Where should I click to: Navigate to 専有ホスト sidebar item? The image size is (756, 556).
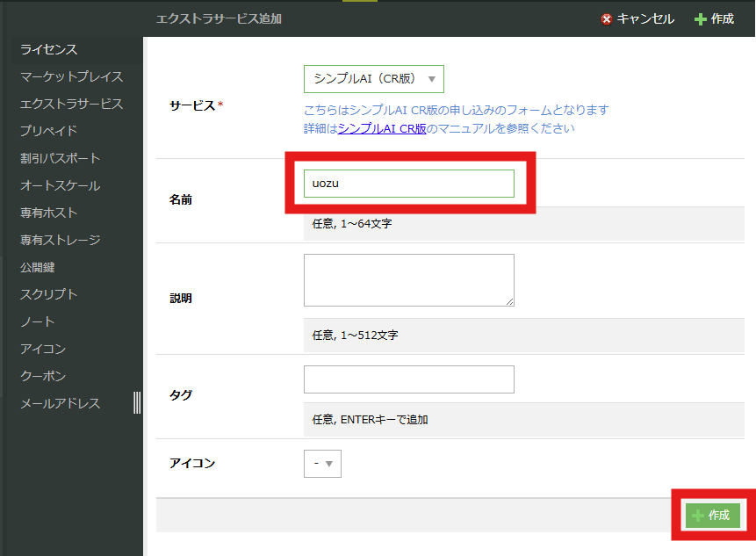click(x=49, y=213)
